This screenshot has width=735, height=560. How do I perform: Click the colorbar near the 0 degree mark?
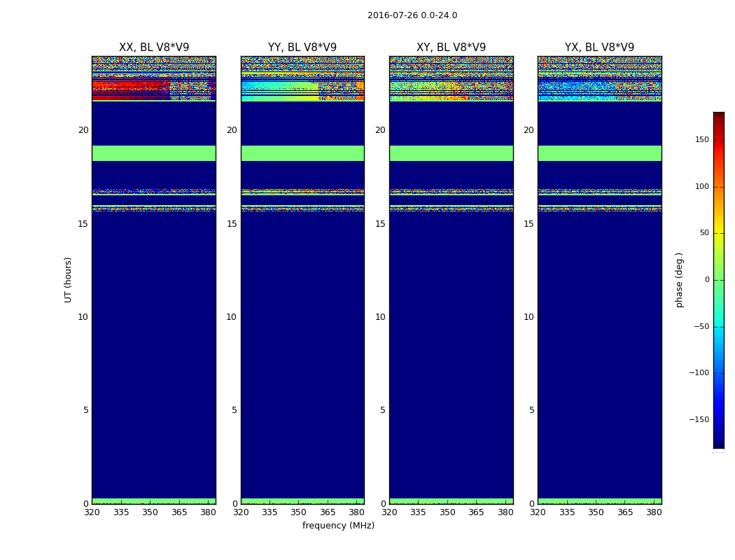point(719,280)
